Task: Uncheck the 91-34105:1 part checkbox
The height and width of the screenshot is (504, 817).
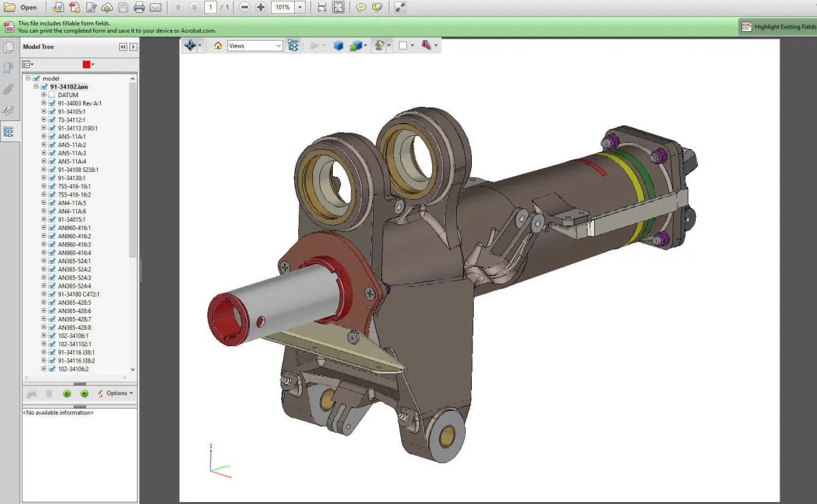Action: point(52,112)
